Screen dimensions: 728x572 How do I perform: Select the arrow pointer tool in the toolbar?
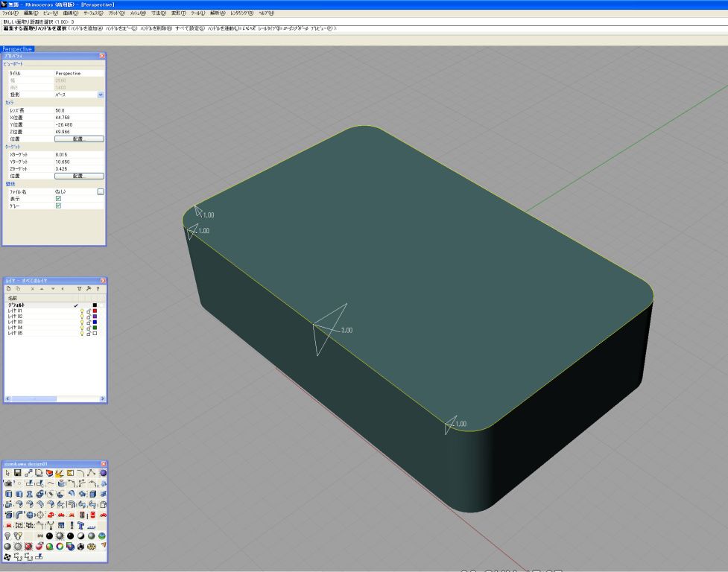pyautogui.click(x=7, y=473)
